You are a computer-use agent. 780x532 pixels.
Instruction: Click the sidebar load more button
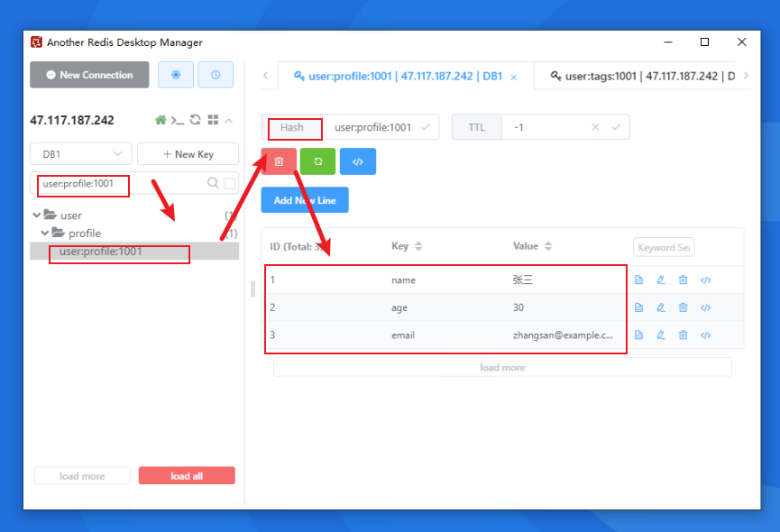click(x=82, y=476)
